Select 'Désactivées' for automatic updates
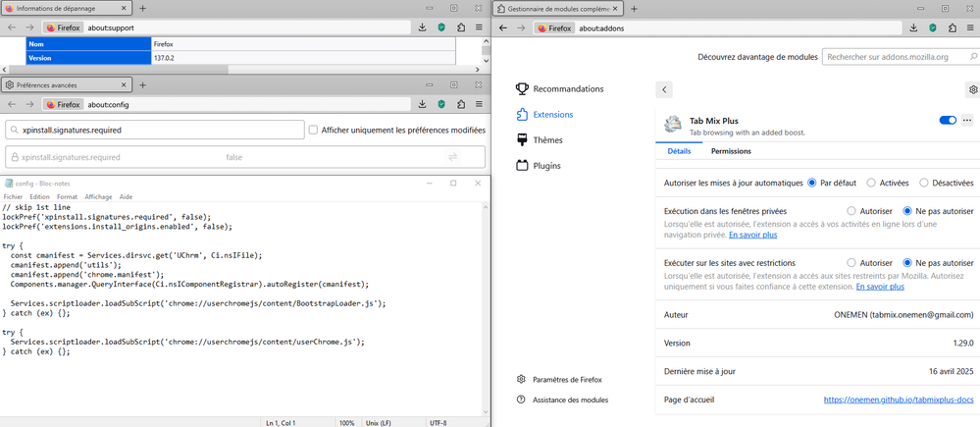This screenshot has width=980, height=427. pyautogui.click(x=924, y=183)
